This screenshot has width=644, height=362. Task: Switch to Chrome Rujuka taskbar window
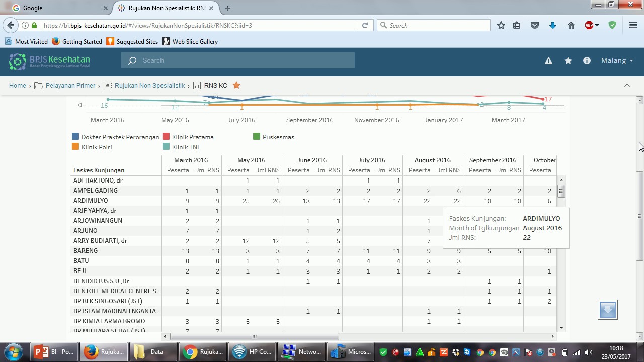(202, 352)
